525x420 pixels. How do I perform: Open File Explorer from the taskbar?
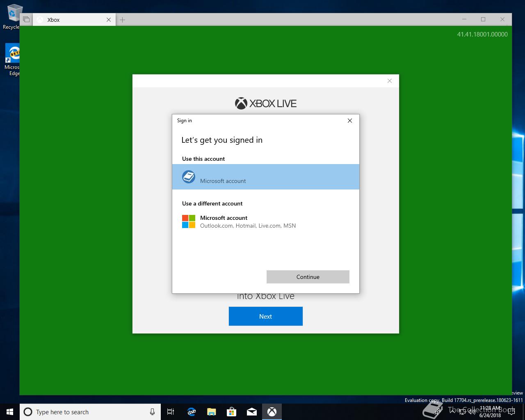(211, 412)
